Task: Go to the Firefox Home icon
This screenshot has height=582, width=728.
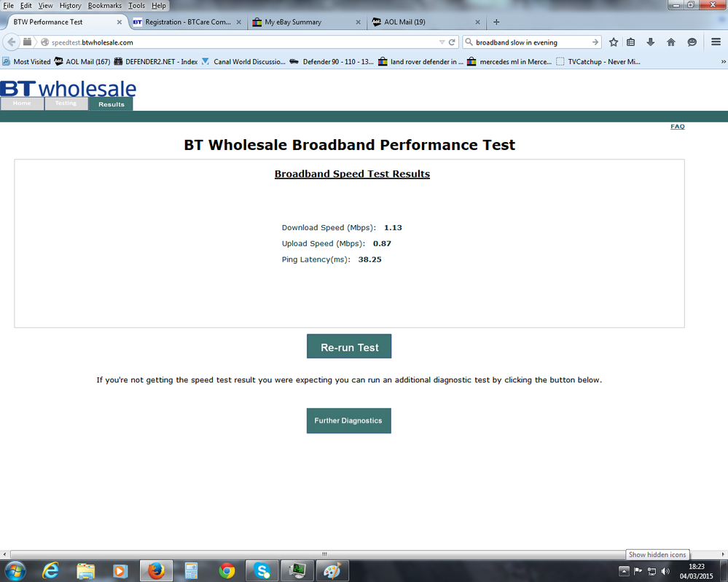Action: (x=671, y=42)
